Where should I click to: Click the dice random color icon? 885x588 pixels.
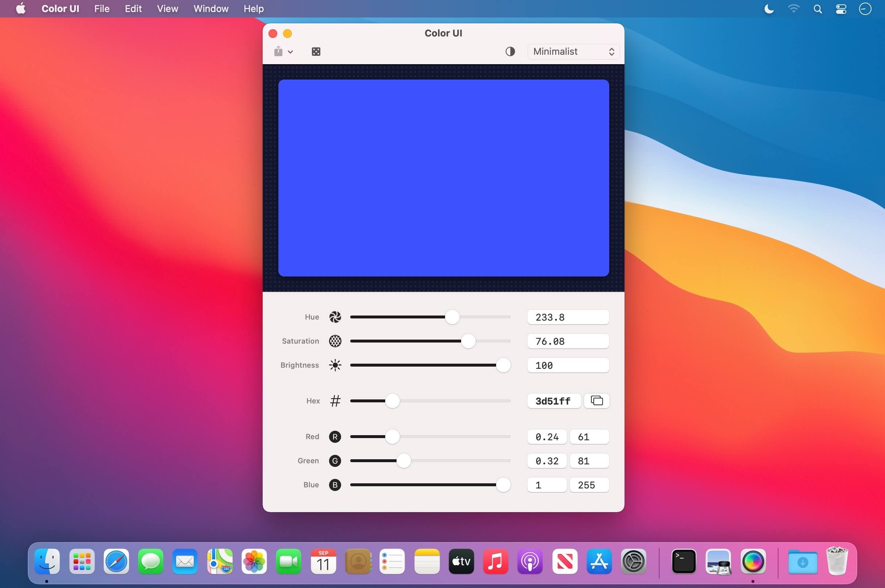point(316,52)
